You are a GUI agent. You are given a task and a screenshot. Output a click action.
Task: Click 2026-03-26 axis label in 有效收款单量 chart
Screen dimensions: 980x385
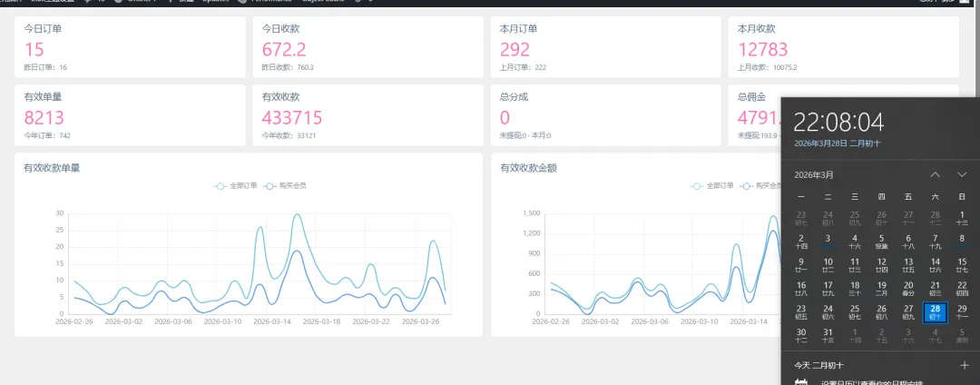(421, 321)
